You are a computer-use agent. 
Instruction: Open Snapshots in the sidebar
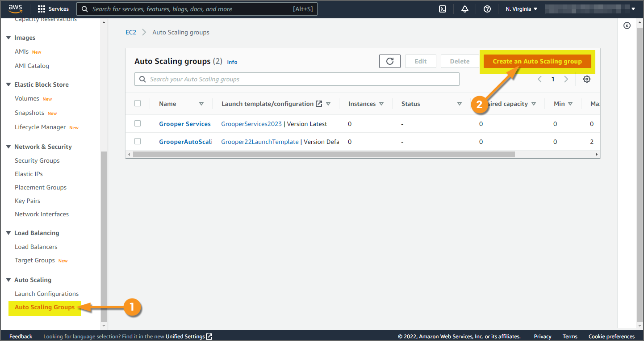[x=29, y=113]
